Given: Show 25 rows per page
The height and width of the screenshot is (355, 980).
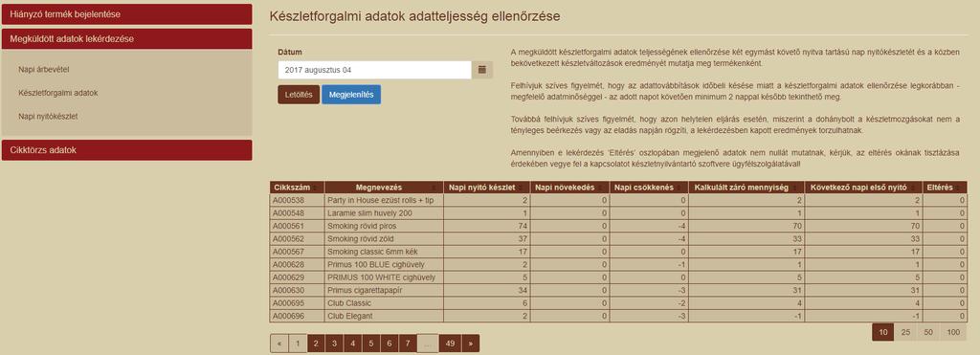Looking at the screenshot, I should pos(905,332).
